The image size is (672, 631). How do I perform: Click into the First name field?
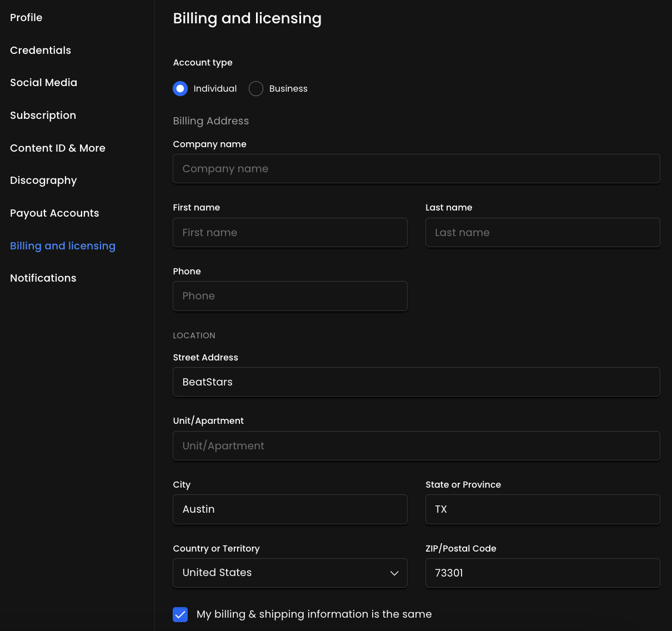[x=290, y=233]
